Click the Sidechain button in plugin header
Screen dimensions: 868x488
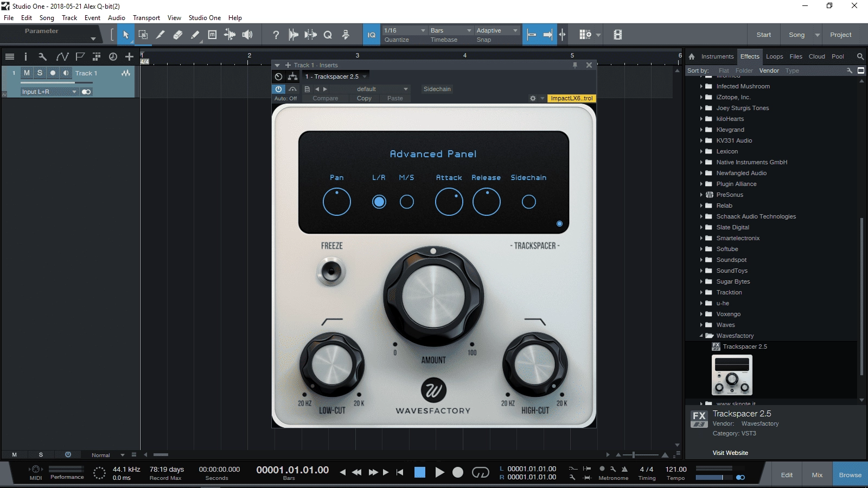(437, 89)
